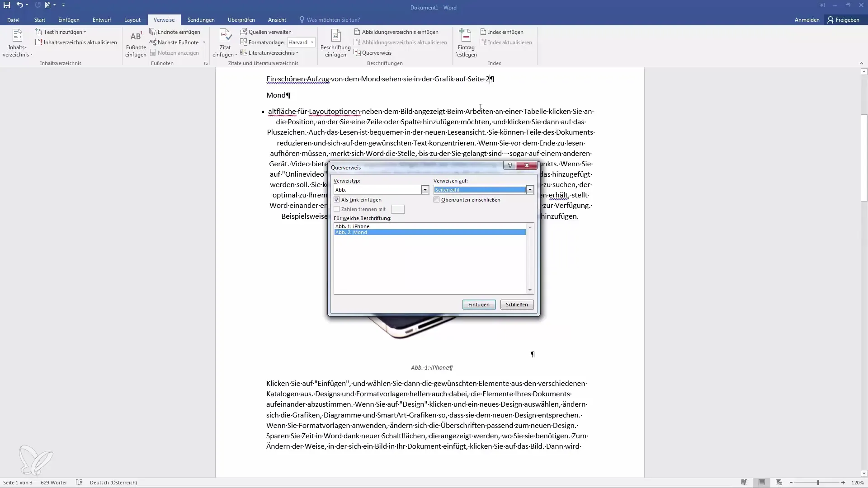Zoom out with the minus button
Screen dimensions: 868x488
coord(791,483)
